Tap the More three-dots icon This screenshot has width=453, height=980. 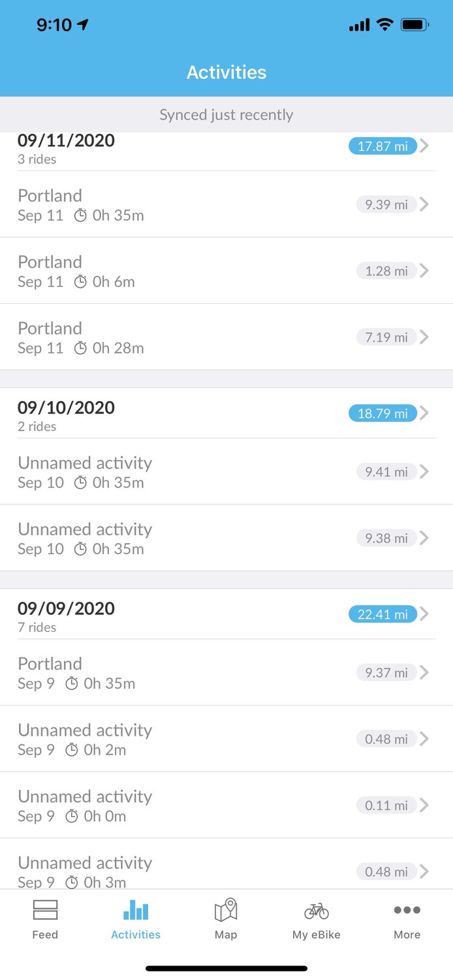tap(407, 910)
